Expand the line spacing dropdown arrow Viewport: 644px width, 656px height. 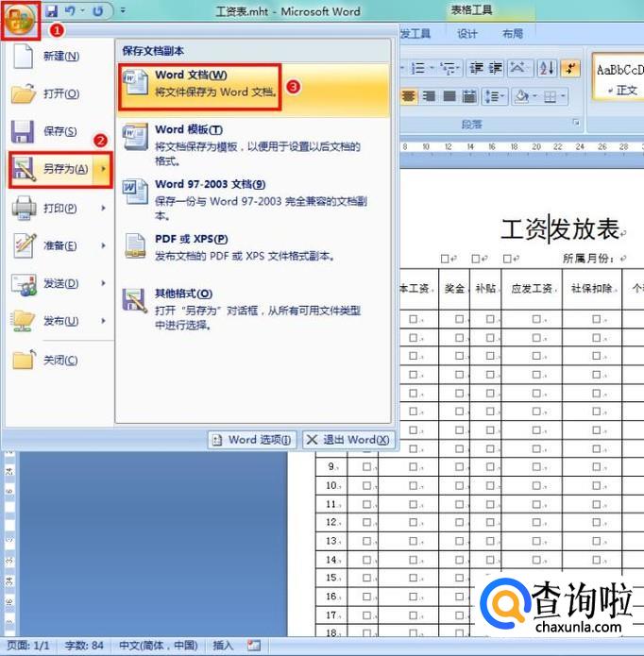[502, 96]
